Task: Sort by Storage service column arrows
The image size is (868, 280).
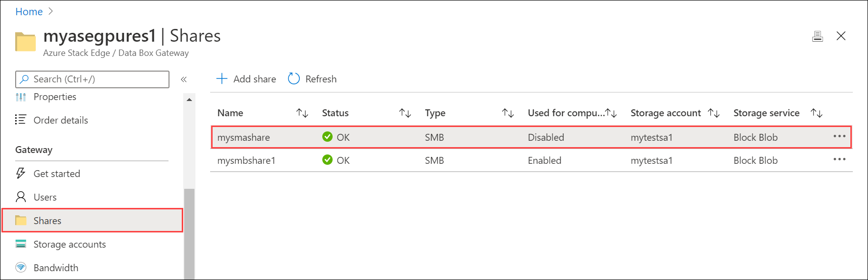Action: pos(817,113)
